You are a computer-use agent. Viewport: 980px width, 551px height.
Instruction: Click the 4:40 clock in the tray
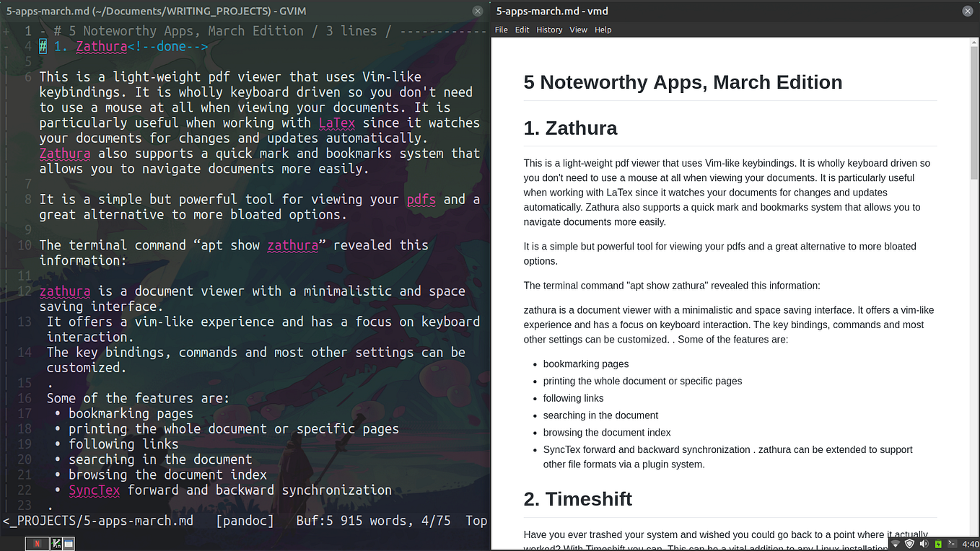tap(970, 543)
